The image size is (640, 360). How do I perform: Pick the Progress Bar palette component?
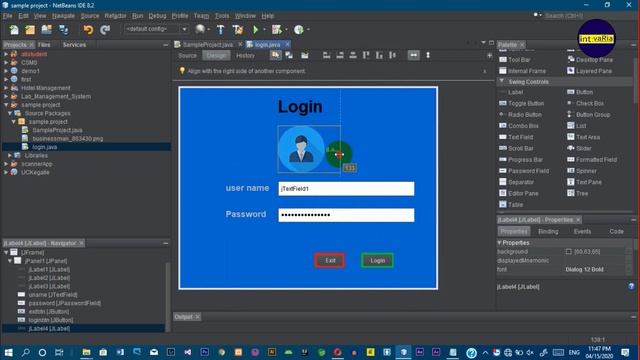pyautogui.click(x=521, y=160)
